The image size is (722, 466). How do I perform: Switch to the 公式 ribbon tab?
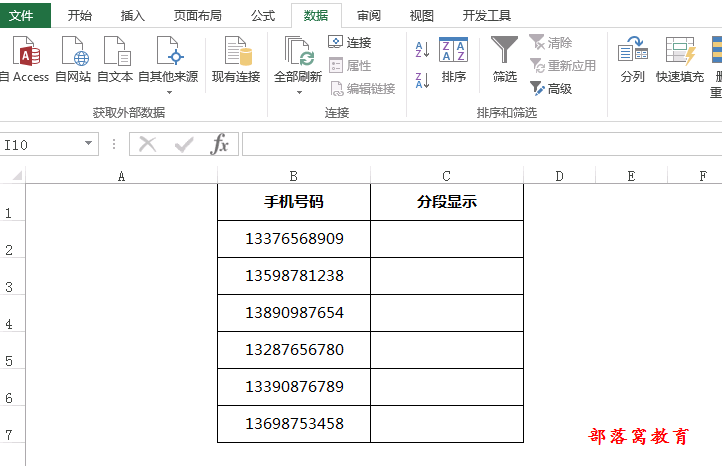click(263, 16)
